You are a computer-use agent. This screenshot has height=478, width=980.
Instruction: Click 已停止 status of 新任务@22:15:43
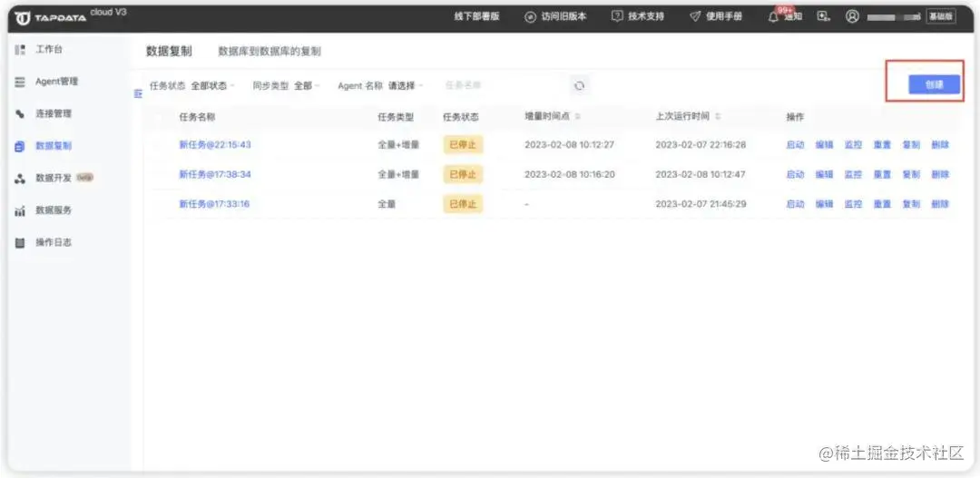coord(463,144)
